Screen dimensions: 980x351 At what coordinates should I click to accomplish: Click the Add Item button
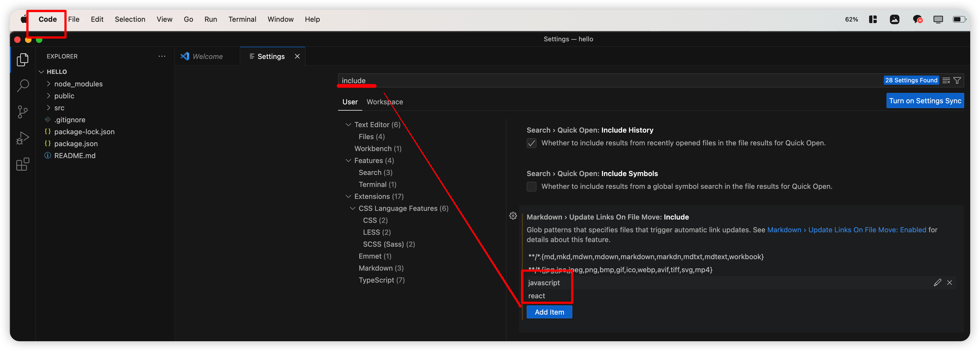(549, 312)
